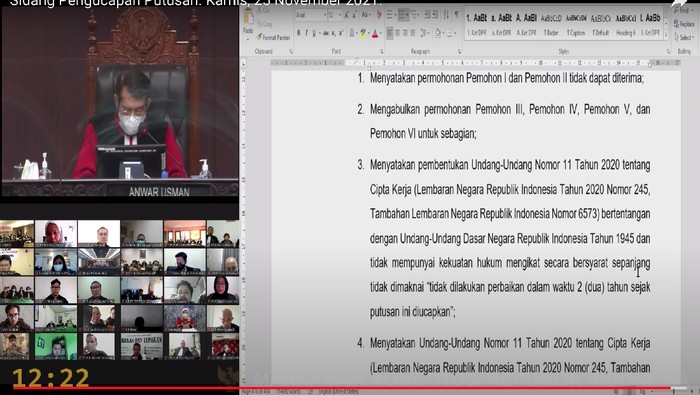Click 'Pemohon VI untuk sebagian' line
Image resolution: width=700 pixels, height=395 pixels.
click(423, 133)
